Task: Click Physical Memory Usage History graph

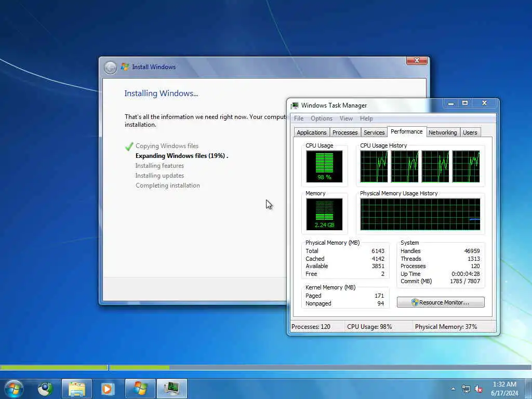Action: [420, 215]
